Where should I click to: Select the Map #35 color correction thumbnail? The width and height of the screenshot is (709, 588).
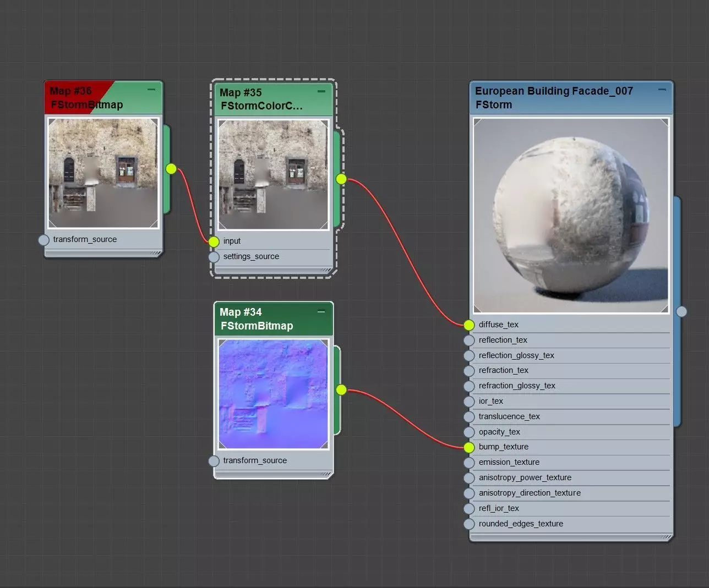point(274,175)
